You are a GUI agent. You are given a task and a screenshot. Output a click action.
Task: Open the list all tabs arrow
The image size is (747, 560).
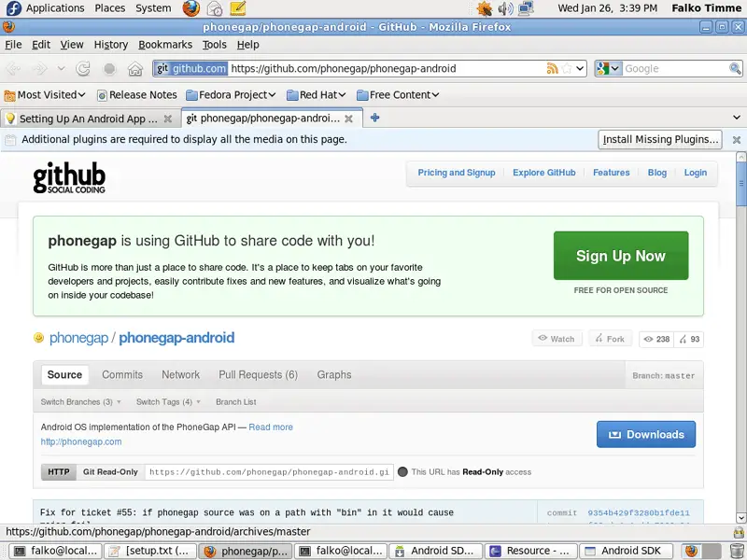point(737,118)
